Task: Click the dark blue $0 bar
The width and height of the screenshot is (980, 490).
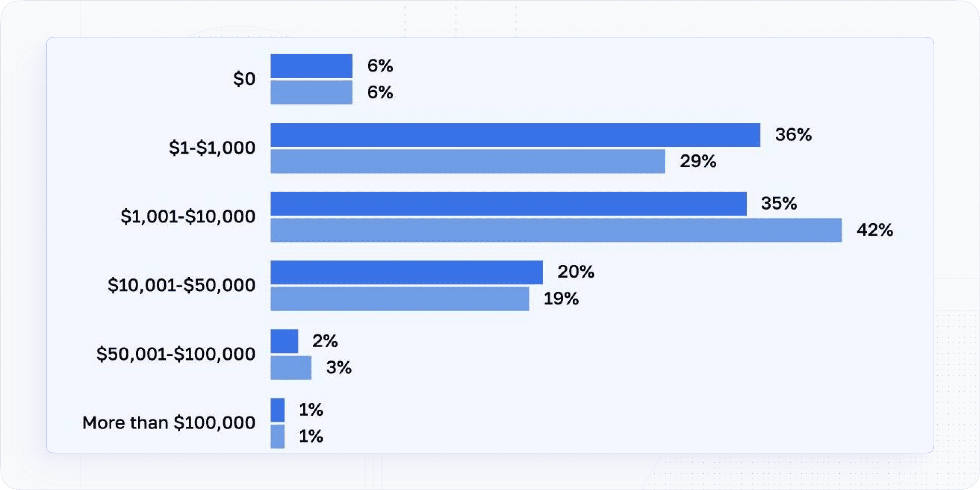Action: pyautogui.click(x=312, y=66)
